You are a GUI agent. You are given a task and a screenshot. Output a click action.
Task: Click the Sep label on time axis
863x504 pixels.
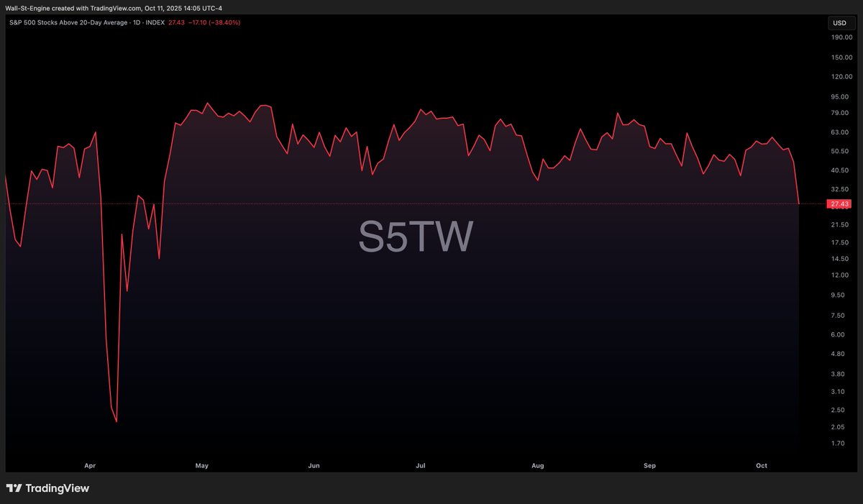point(650,466)
